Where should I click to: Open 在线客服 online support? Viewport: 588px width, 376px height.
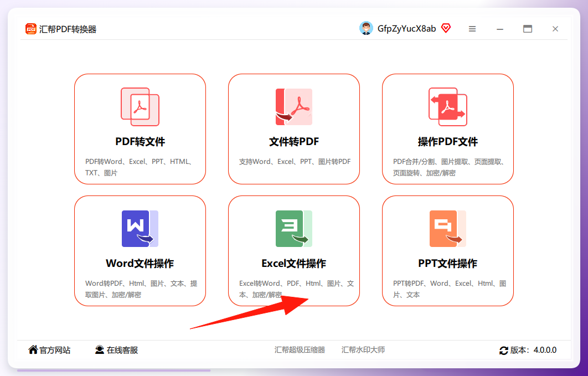(122, 350)
